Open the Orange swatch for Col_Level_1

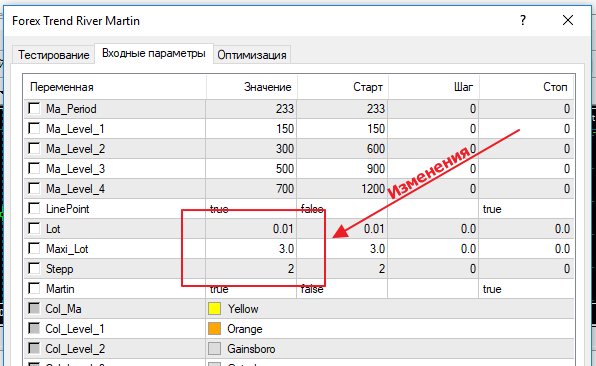click(214, 329)
